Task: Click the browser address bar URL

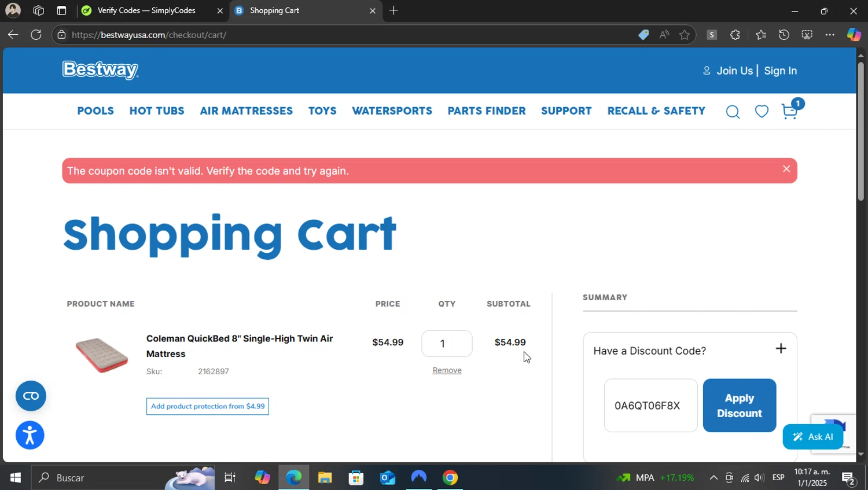Action: point(149,35)
